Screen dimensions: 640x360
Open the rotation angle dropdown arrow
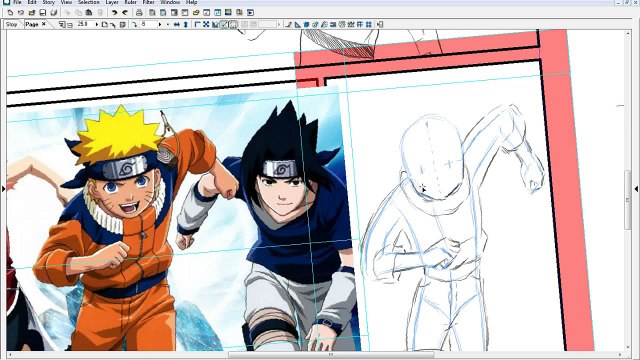point(160,24)
